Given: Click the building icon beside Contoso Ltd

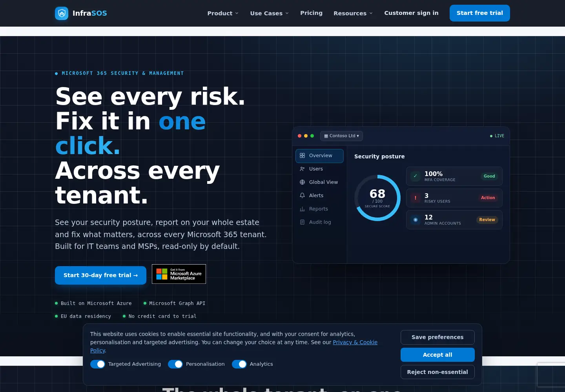Looking at the screenshot, I should (326, 136).
